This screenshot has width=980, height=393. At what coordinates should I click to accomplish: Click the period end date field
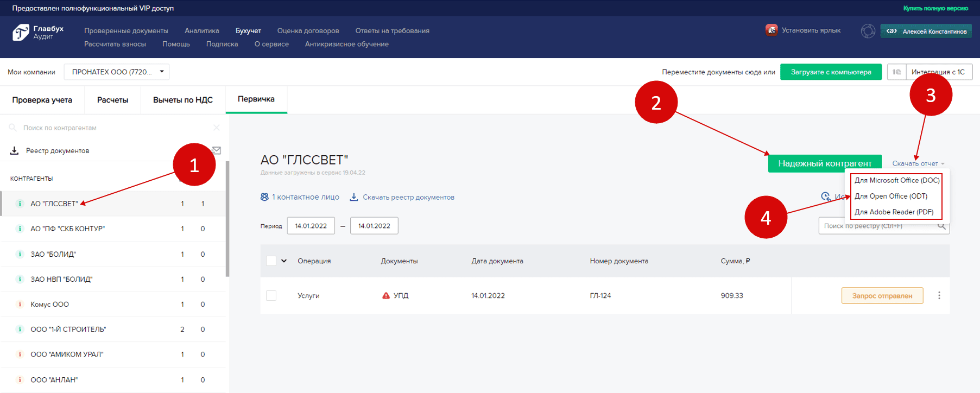374,226
